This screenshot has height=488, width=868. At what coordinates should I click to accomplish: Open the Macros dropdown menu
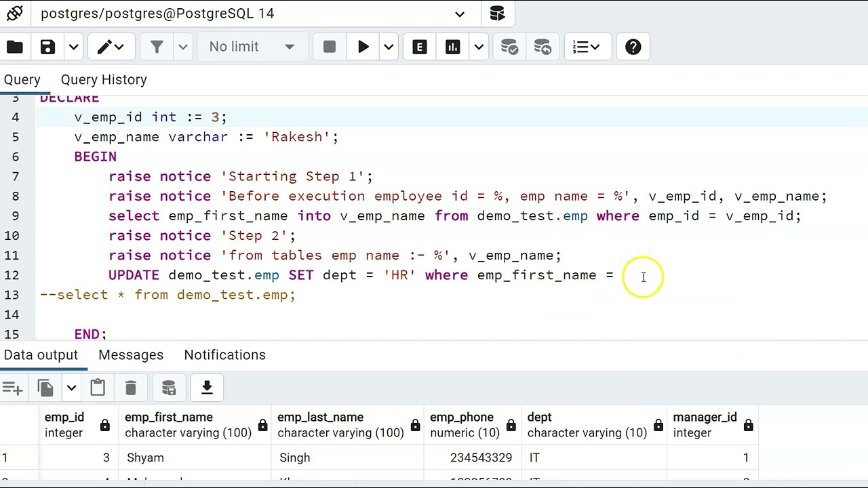point(587,47)
